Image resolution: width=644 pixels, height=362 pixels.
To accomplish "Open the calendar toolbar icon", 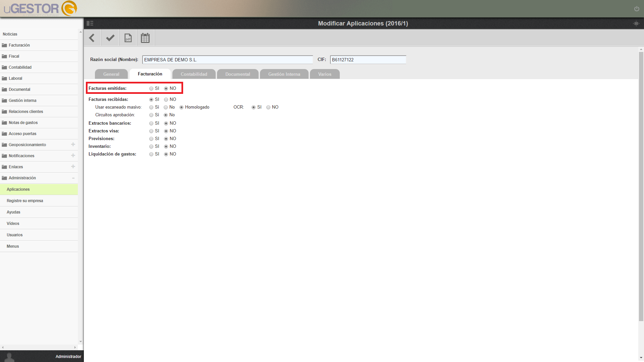I will pos(145,38).
